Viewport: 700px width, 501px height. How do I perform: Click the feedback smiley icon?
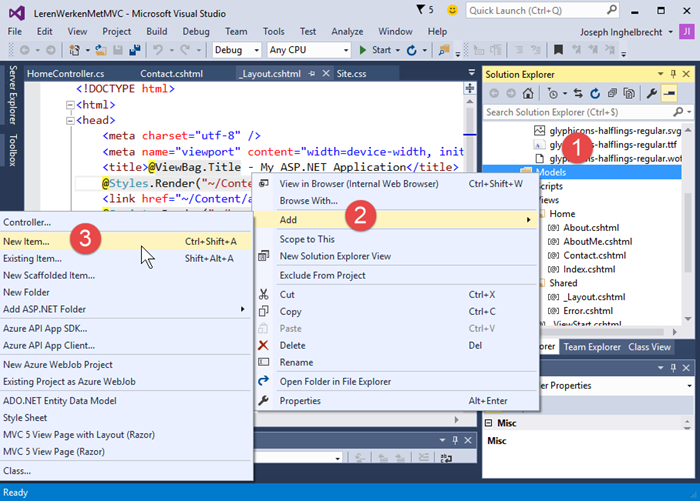[453, 10]
